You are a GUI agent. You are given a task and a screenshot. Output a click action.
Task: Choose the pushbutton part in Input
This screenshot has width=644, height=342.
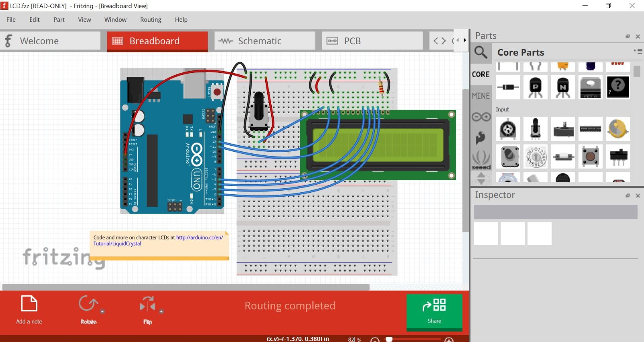click(x=590, y=157)
